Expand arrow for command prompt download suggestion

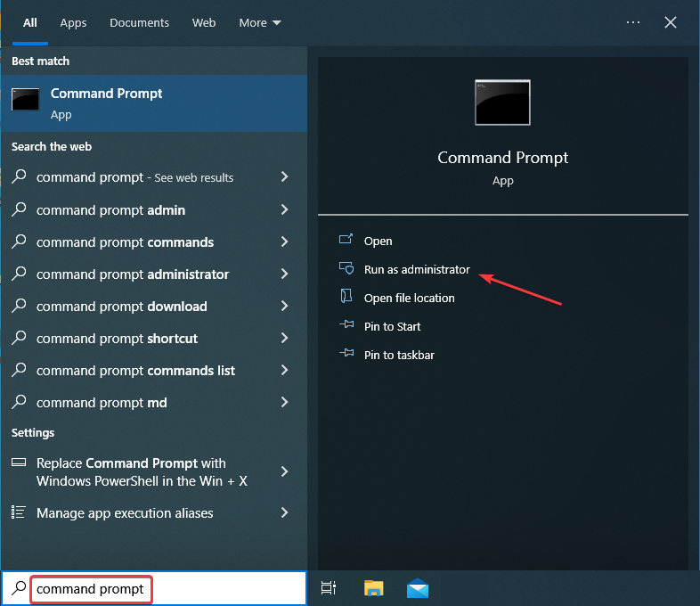[x=285, y=307]
